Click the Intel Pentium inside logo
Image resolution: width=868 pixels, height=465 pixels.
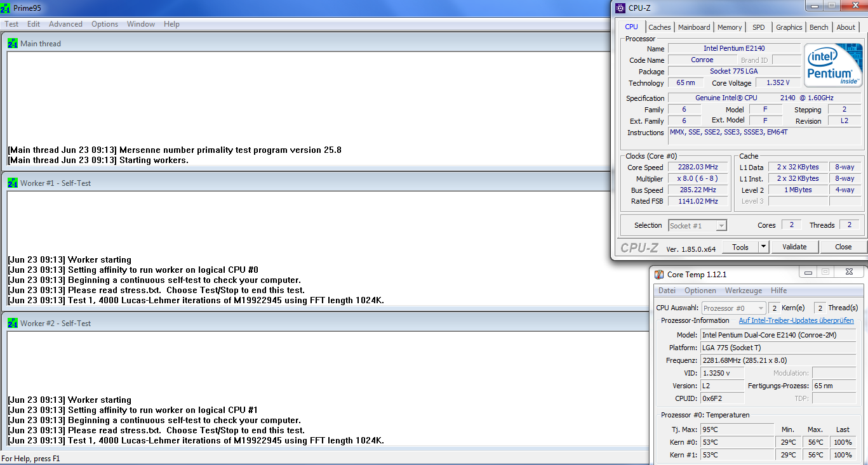834,65
